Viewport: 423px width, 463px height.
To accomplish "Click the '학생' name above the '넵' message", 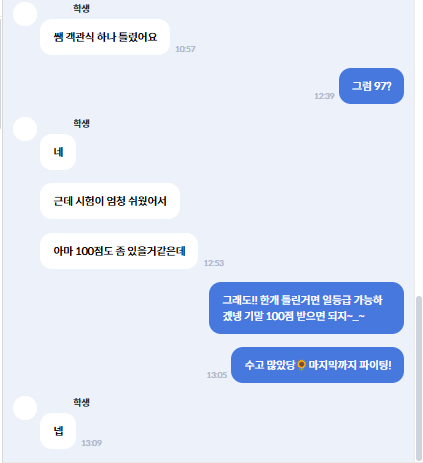I will pos(82,402).
